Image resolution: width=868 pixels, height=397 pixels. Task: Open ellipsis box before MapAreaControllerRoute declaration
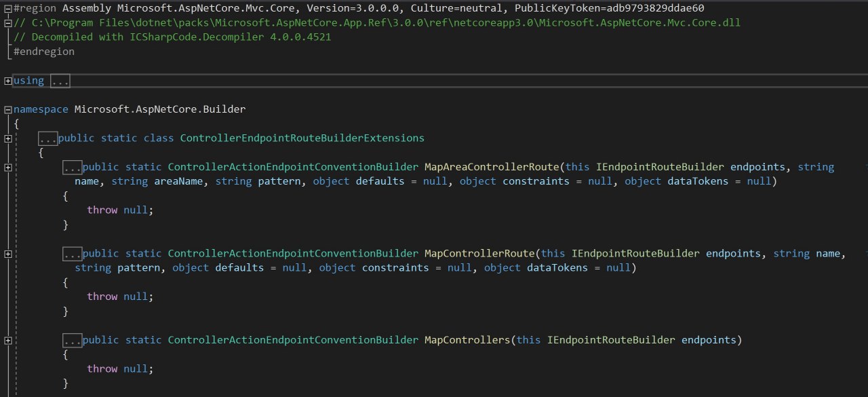73,167
